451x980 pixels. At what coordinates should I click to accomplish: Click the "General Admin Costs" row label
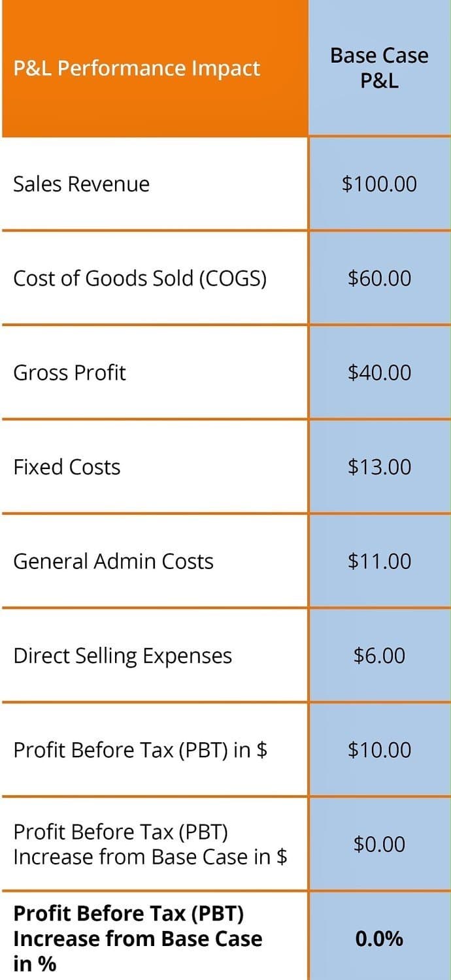(113, 561)
